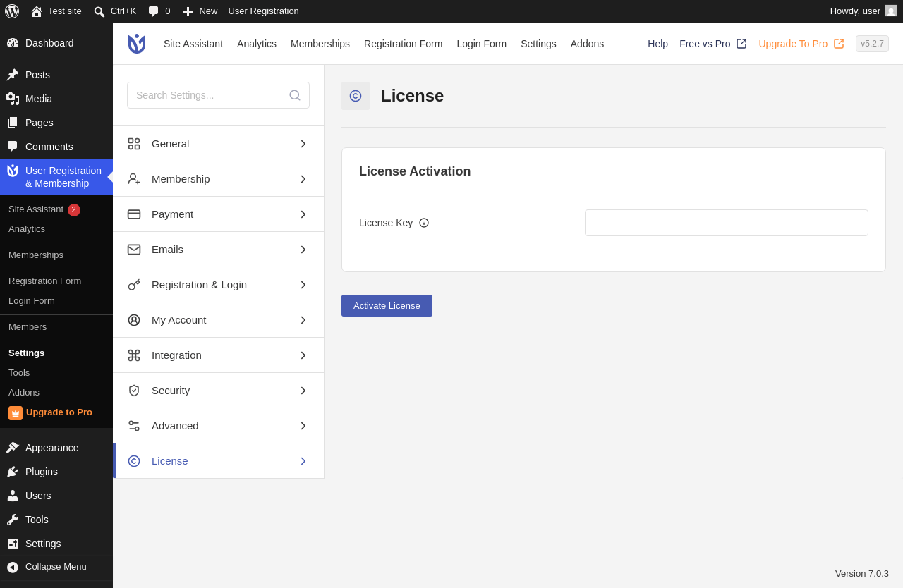
Task: Open the Help link
Action: pos(657,44)
